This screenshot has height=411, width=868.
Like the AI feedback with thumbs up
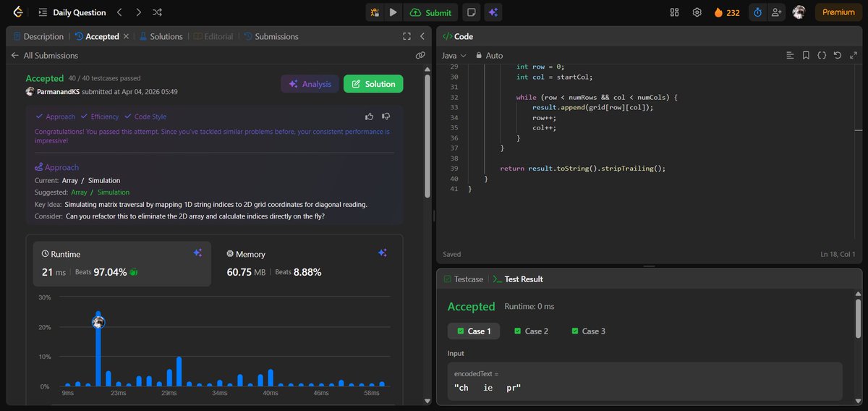tap(370, 116)
